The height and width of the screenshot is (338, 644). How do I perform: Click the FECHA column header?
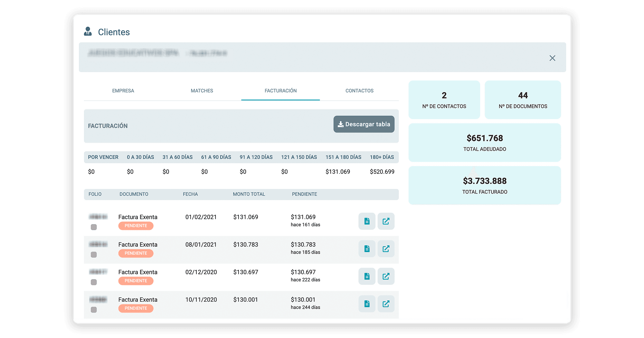190,194
